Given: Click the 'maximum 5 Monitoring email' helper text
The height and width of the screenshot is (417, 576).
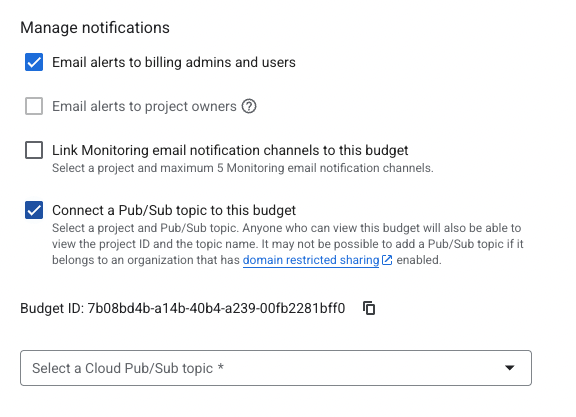Looking at the screenshot, I should coord(242,168).
